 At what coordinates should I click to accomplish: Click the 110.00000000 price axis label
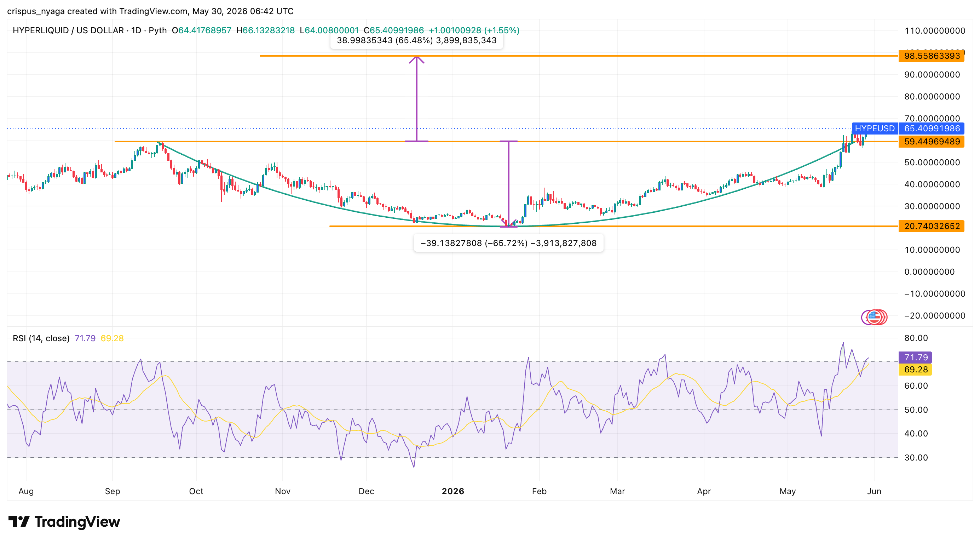click(935, 31)
